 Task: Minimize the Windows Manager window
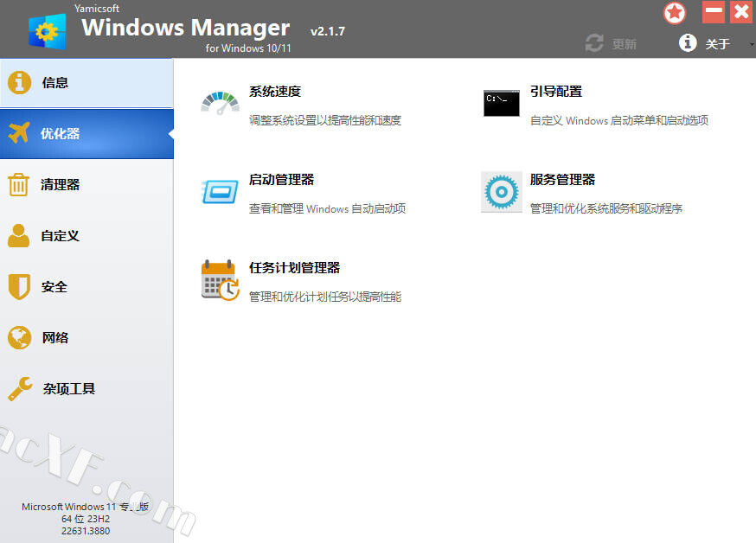(714, 12)
